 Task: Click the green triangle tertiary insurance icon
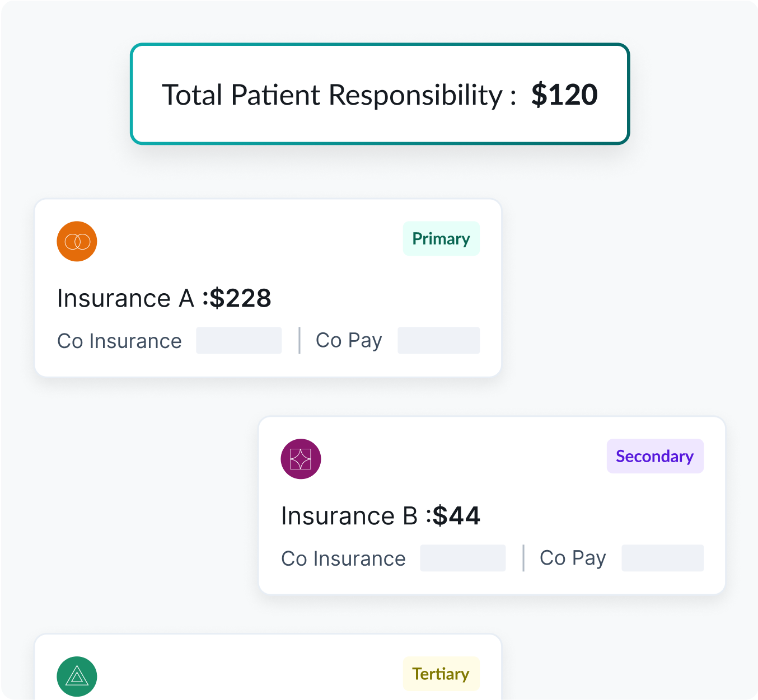tap(77, 676)
